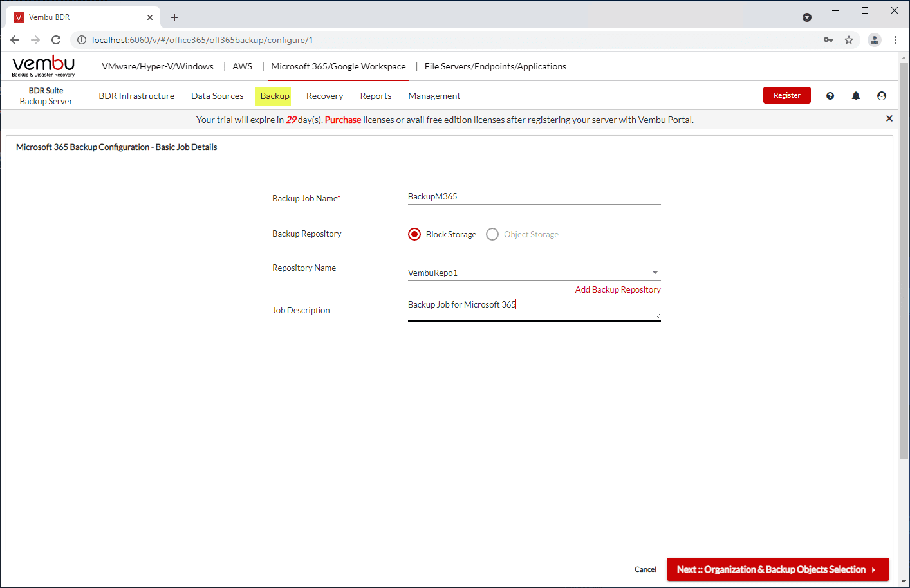Select the Object Storage radio button
Image resolution: width=910 pixels, height=588 pixels.
[492, 234]
